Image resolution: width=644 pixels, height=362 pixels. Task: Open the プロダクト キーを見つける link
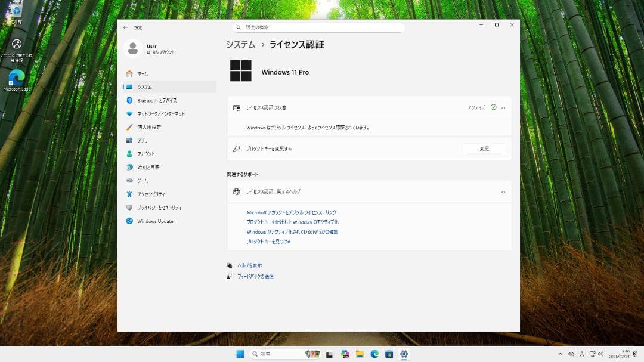[x=268, y=242]
